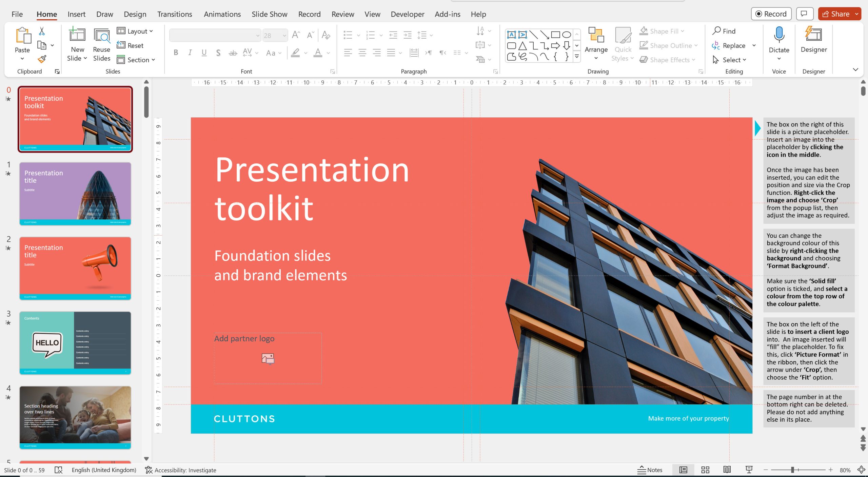868x477 pixels.
Task: Toggle Align Left paragraph alignment
Action: click(x=348, y=53)
